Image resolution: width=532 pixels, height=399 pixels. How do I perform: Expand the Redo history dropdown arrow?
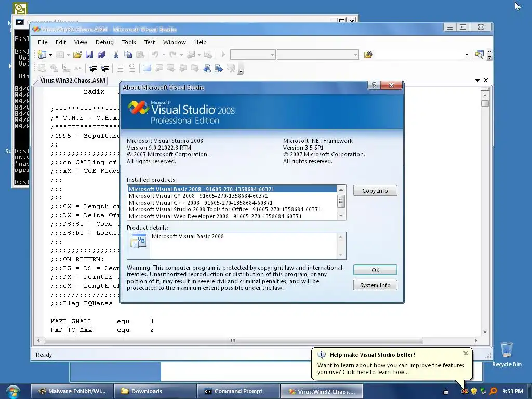pos(181,55)
